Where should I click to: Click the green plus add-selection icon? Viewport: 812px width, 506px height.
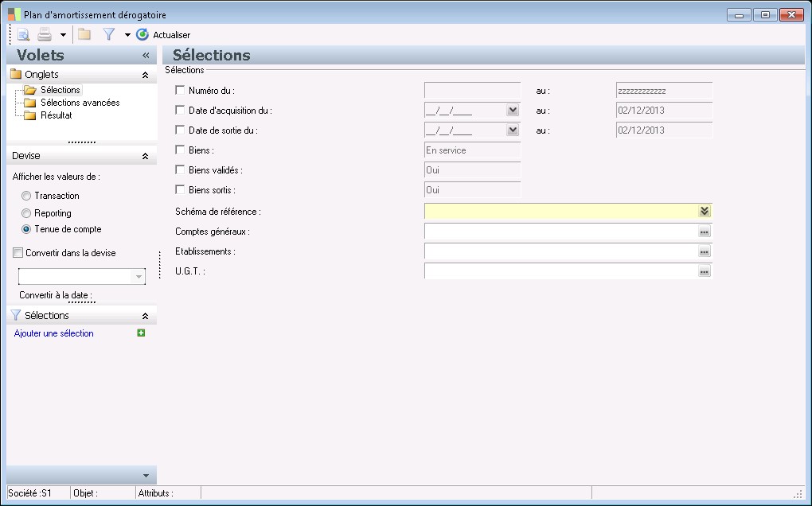pos(141,333)
